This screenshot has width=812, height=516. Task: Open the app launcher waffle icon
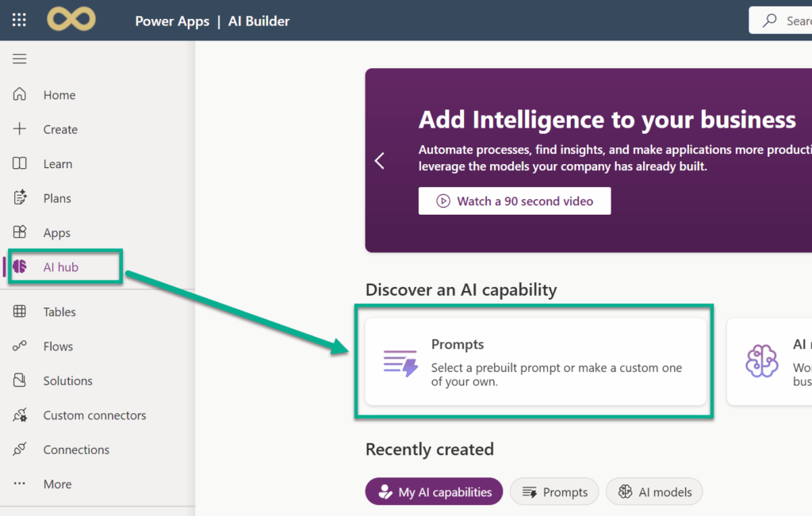click(x=19, y=21)
